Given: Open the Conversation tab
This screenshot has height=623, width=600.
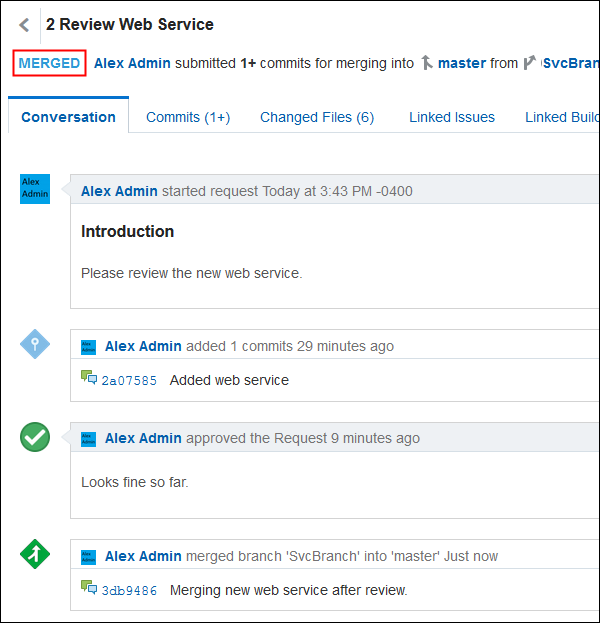Looking at the screenshot, I should (x=68, y=117).
